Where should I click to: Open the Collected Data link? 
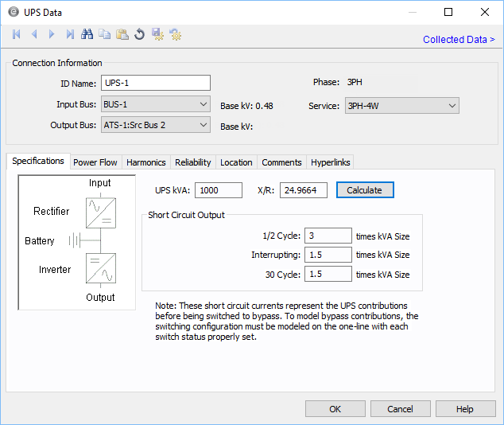459,39
